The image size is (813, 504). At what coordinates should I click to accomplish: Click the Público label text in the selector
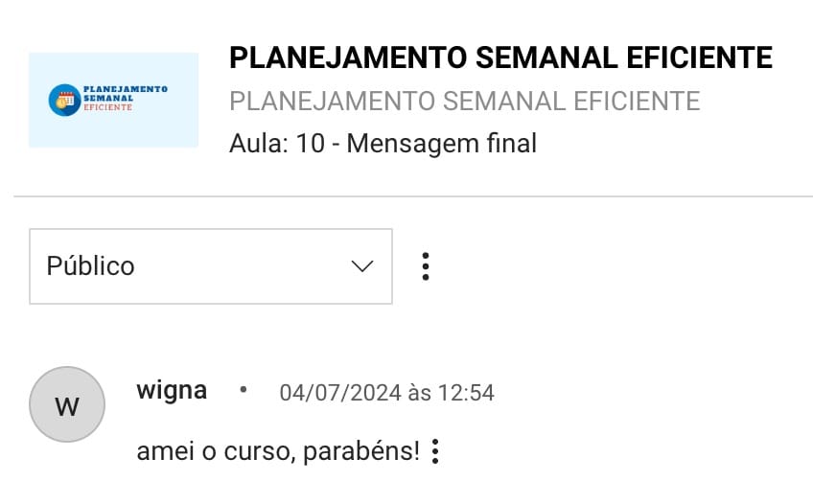(x=90, y=266)
